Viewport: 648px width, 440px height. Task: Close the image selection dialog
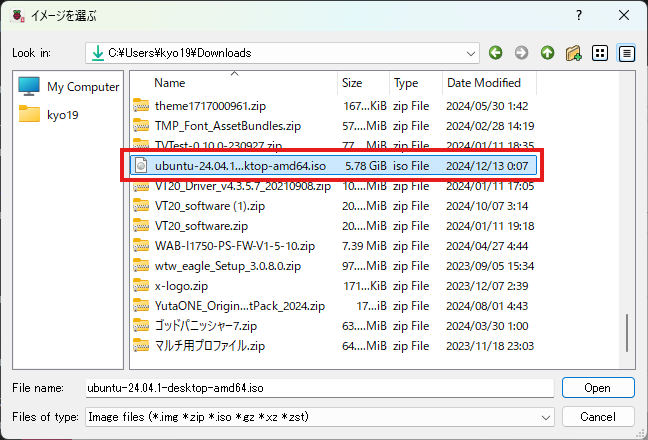[624, 16]
